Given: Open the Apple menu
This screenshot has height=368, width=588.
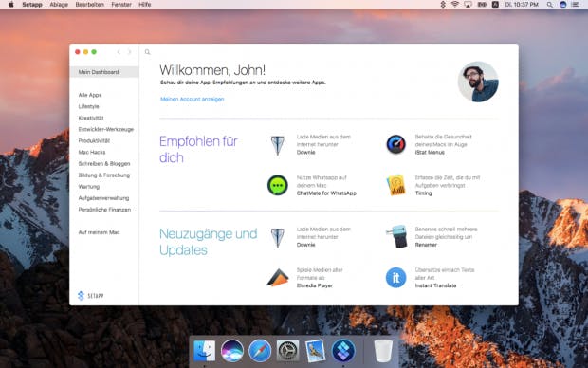Looking at the screenshot, I should [x=10, y=5].
